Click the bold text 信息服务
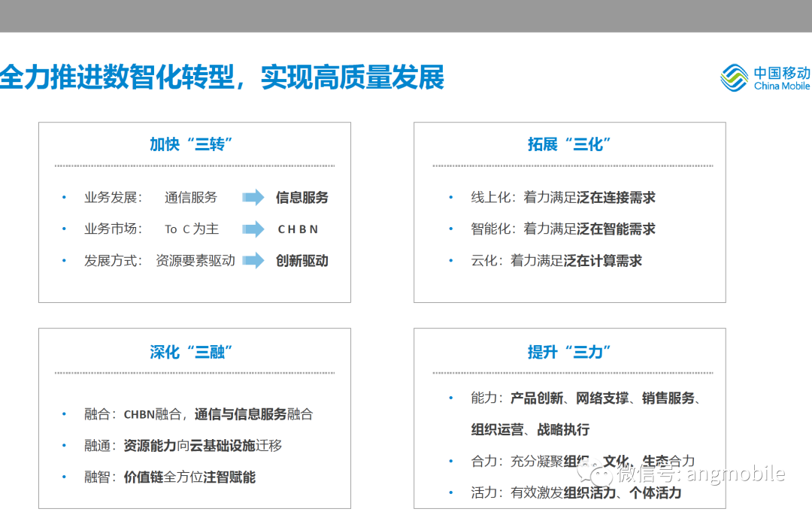This screenshot has height=512, width=812. pos(302,197)
